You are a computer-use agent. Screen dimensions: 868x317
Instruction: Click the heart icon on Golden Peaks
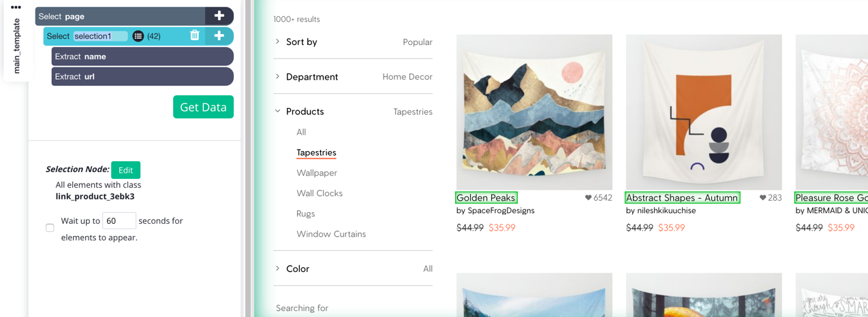click(588, 198)
